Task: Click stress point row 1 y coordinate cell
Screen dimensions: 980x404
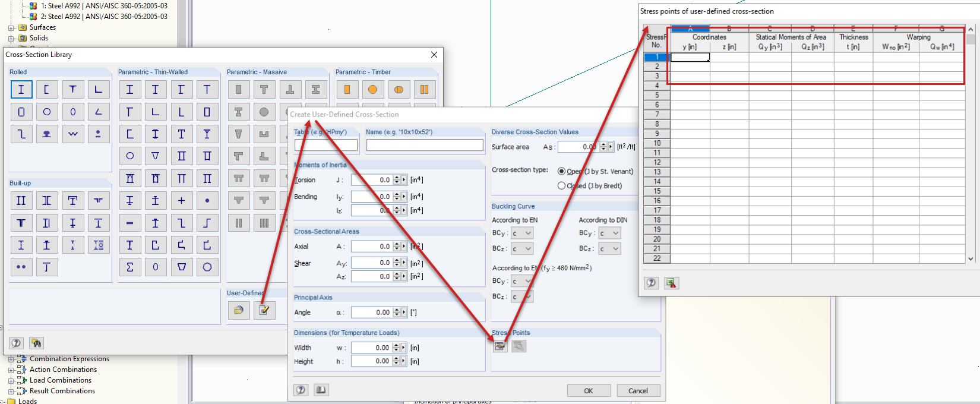Action: (690, 58)
